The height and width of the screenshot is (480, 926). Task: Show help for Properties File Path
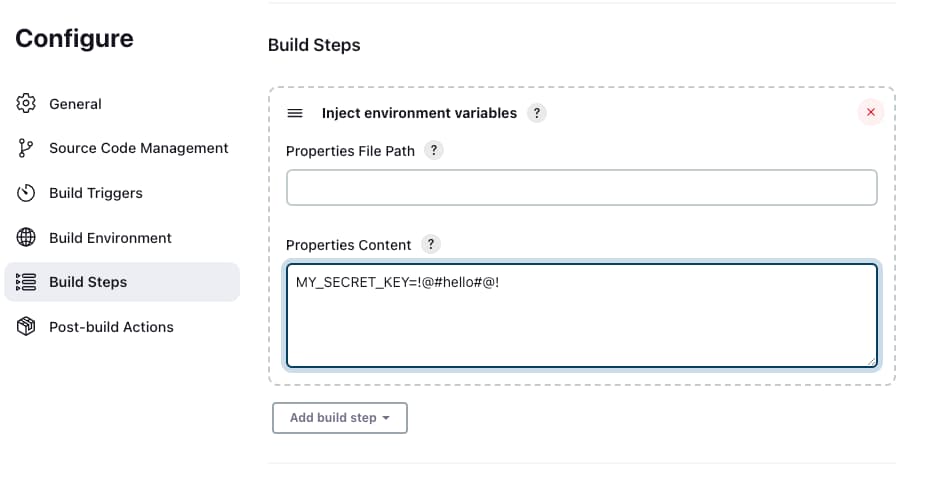[x=433, y=151]
